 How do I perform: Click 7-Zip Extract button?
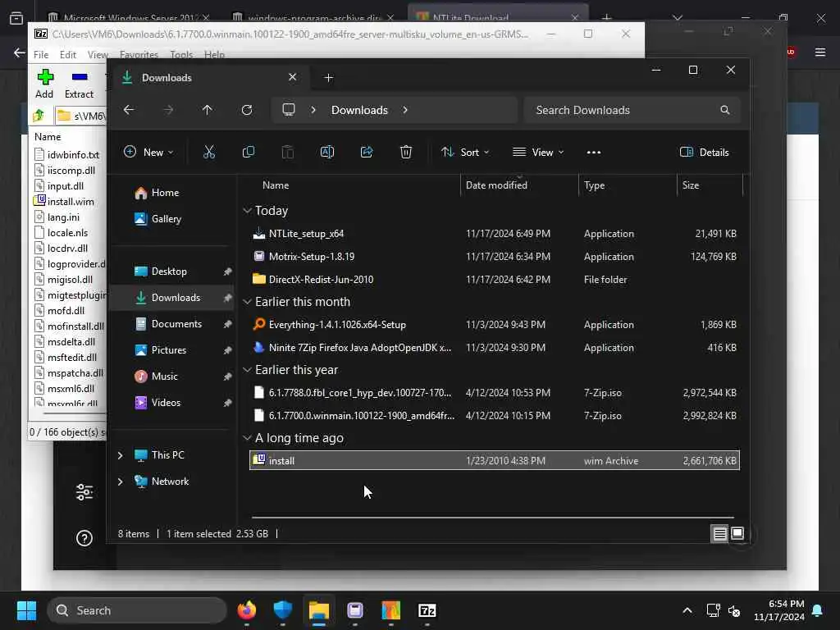click(x=80, y=84)
